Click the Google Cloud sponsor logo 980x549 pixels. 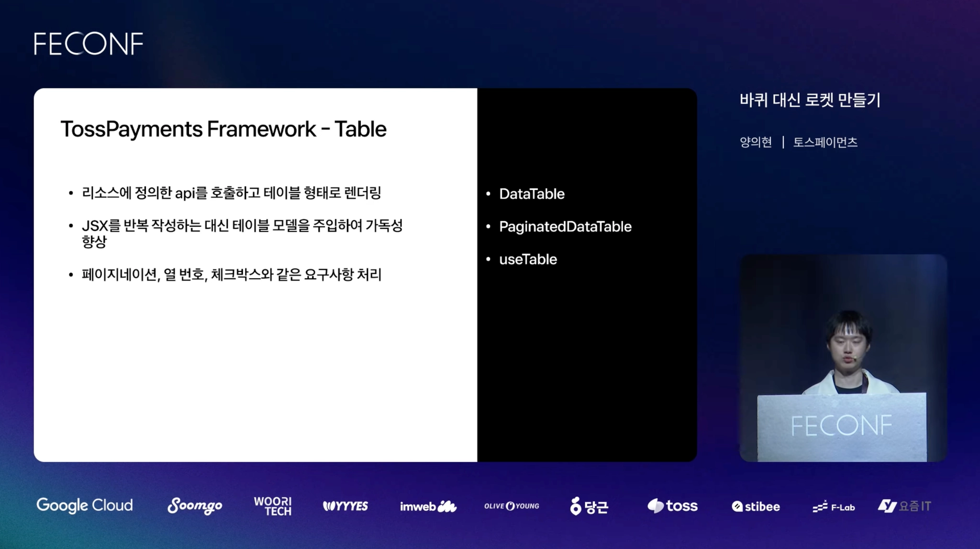85,505
